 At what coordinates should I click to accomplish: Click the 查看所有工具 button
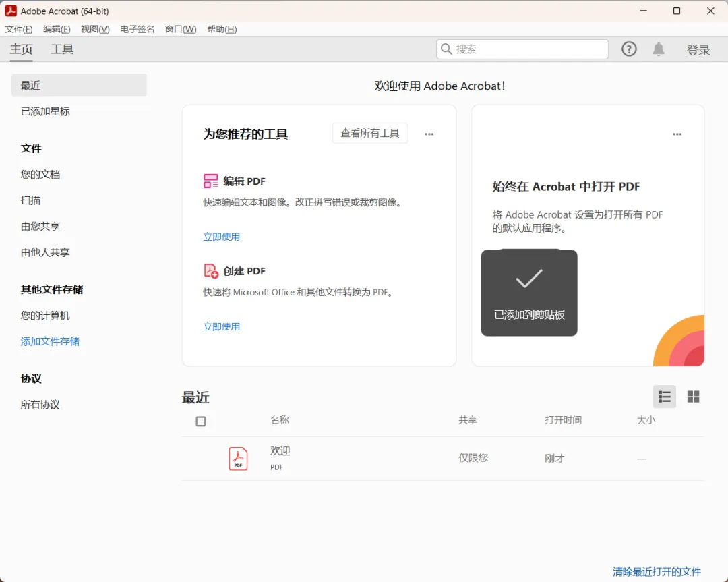[x=370, y=134]
